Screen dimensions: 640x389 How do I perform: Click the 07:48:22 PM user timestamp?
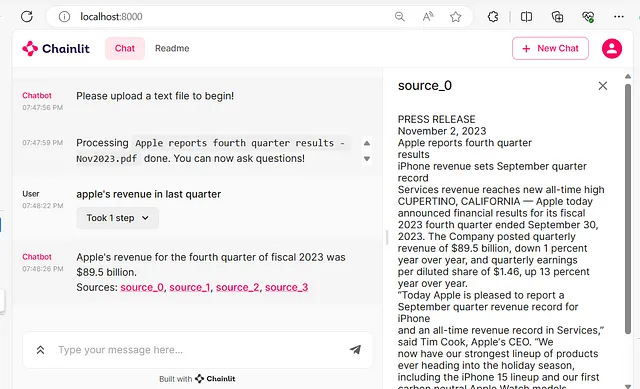point(43,206)
